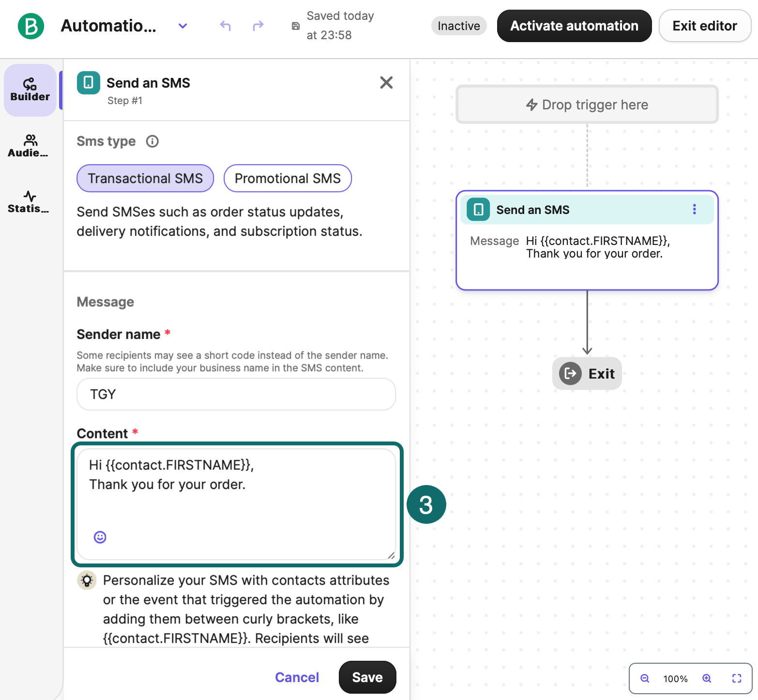Show Sms type info tooltip icon
The height and width of the screenshot is (700, 758).
(x=152, y=141)
